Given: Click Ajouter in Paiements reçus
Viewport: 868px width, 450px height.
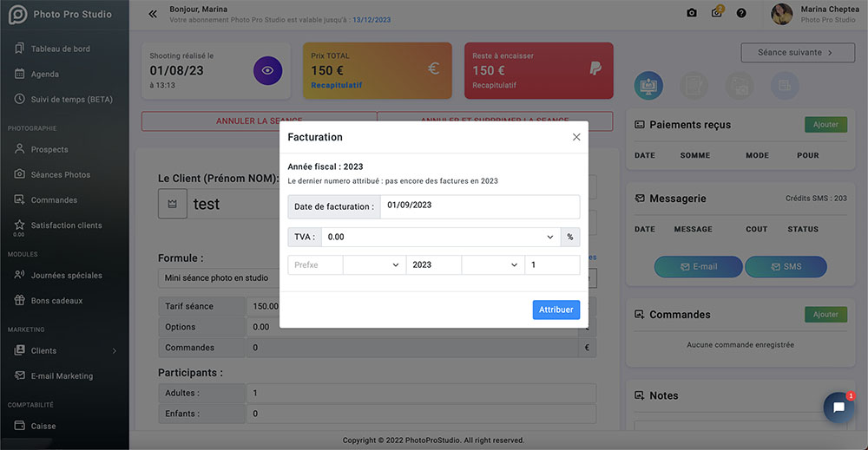Looking at the screenshot, I should click(x=825, y=124).
